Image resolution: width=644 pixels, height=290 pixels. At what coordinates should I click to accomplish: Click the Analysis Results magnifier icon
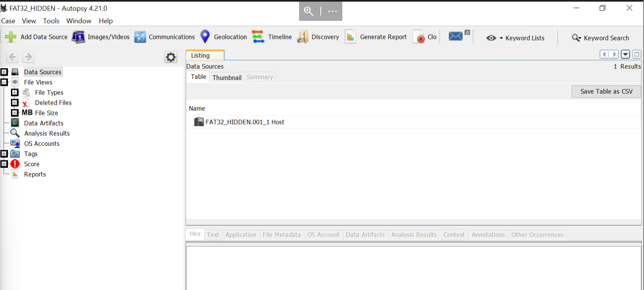[x=15, y=133]
